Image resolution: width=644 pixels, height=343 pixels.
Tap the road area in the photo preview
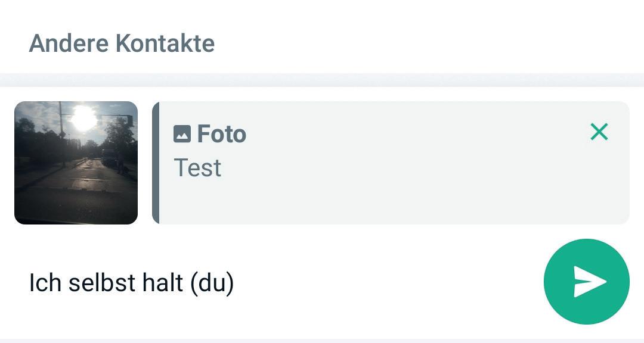[x=72, y=191]
